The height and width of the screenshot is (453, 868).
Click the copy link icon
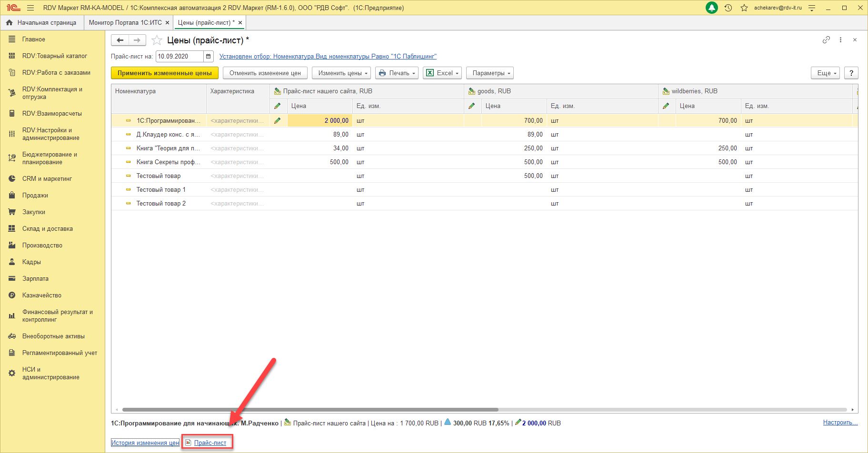coord(826,40)
